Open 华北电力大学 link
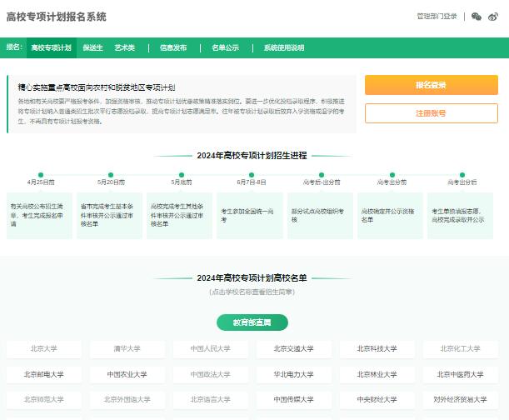509x420 pixels. (x=294, y=374)
